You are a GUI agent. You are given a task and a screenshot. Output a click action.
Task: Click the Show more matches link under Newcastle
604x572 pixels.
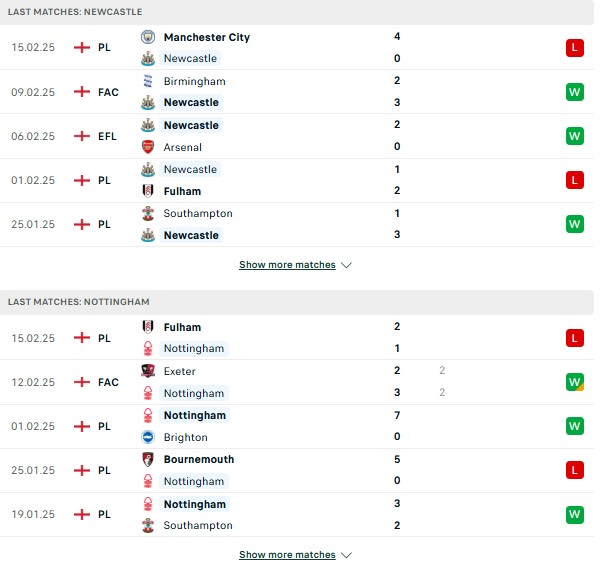287,265
